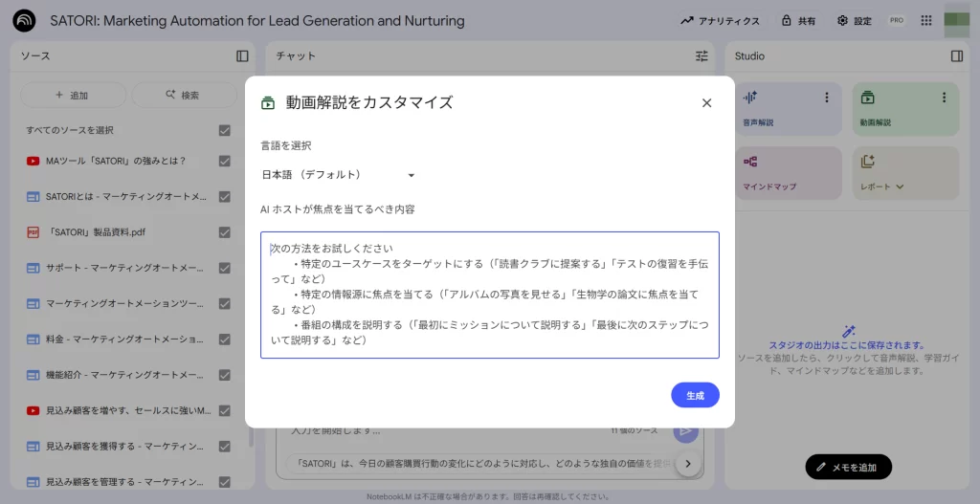Click YouTube icon of MAツール source
The width and height of the screenshot is (980, 504).
coord(33,161)
